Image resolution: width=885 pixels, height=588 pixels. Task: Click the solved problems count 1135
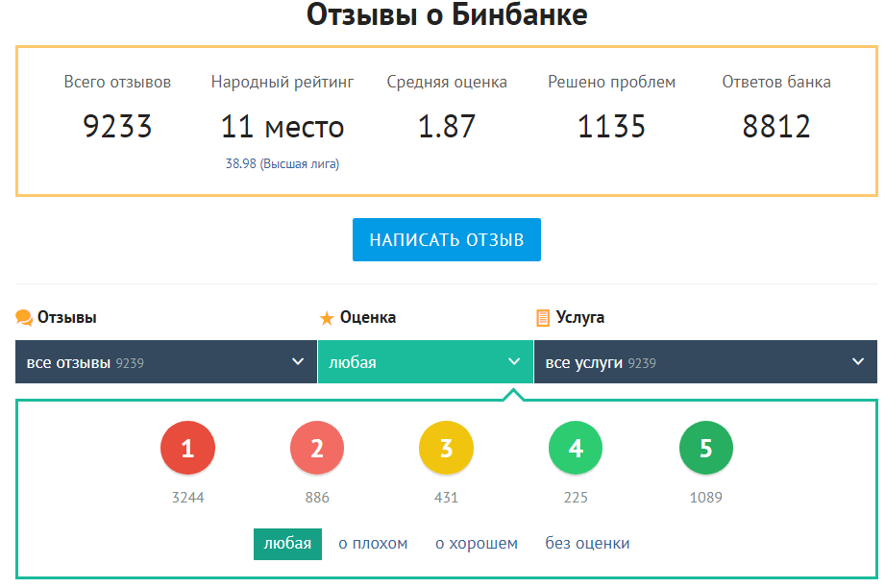pos(611,127)
